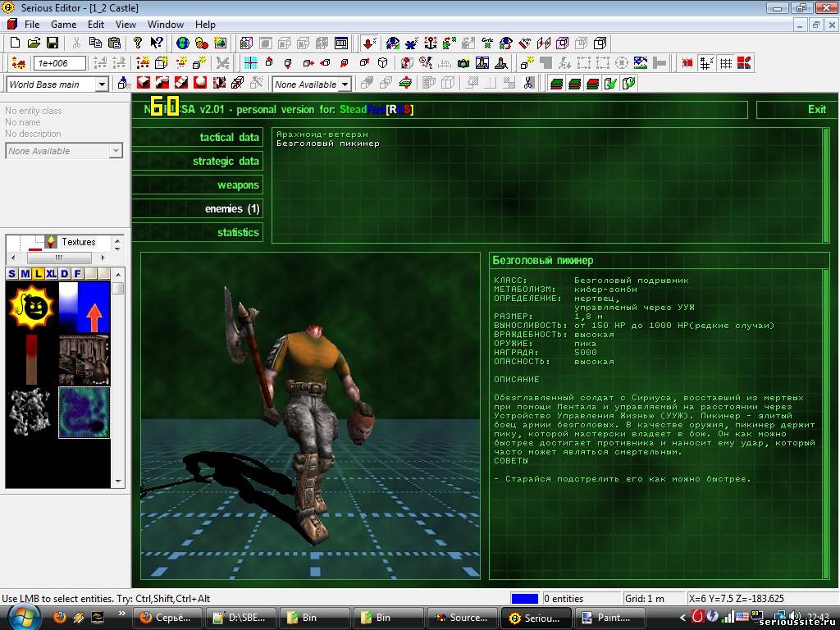840x630 pixels.
Task: Select the statistics section
Action: pos(198,232)
